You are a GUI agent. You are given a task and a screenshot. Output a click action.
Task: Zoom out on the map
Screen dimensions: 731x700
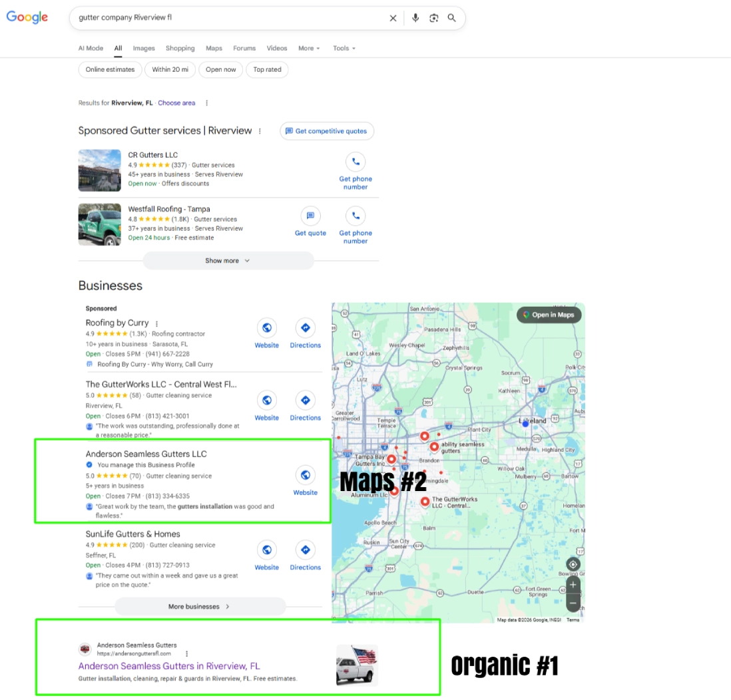pos(573,603)
